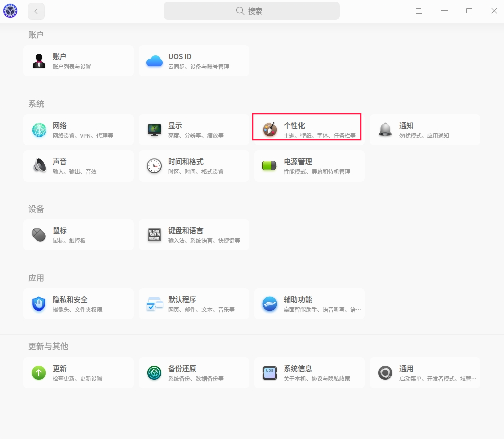Open the 电源管理 battery icon
The width and height of the screenshot is (504, 439).
(x=269, y=166)
